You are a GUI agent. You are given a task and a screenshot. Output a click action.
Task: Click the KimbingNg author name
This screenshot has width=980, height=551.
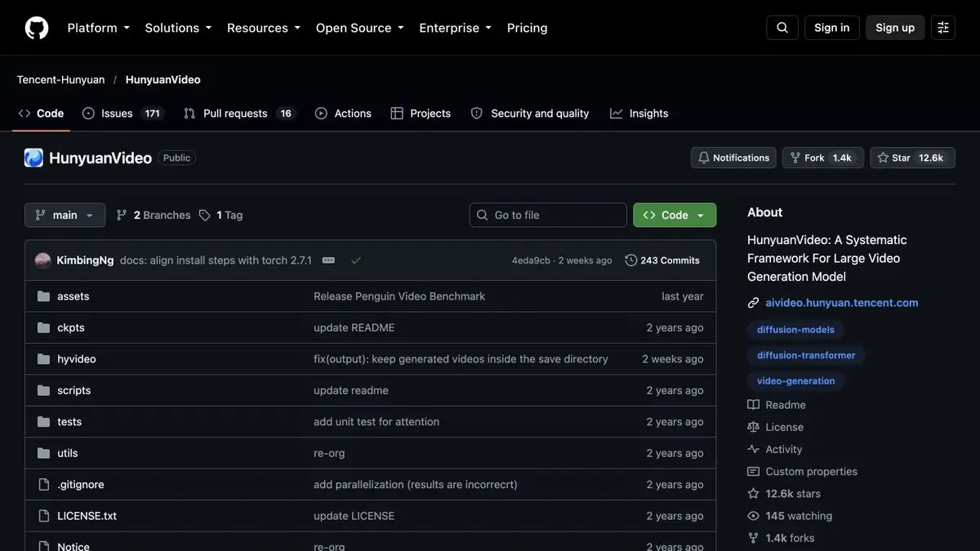tap(85, 260)
